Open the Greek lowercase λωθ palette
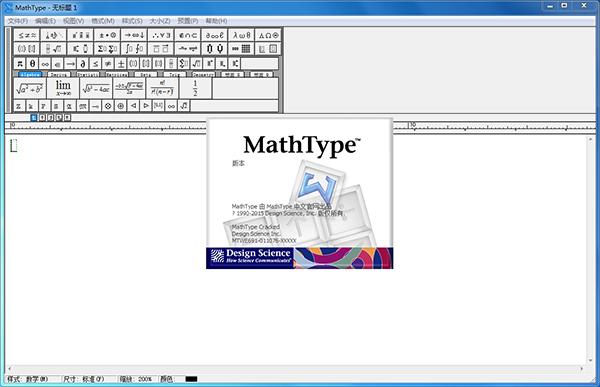Screen dimensions: 600x387 click(x=241, y=36)
